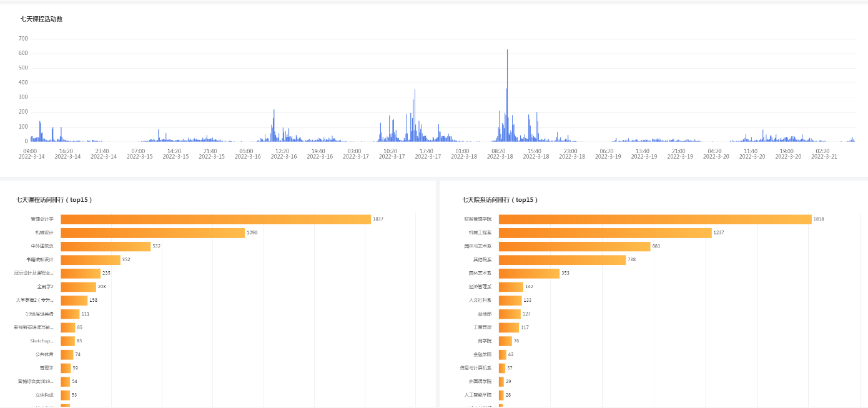The image size is (868, 408).
Task: Click the 1237 value label
Action: [x=719, y=233]
